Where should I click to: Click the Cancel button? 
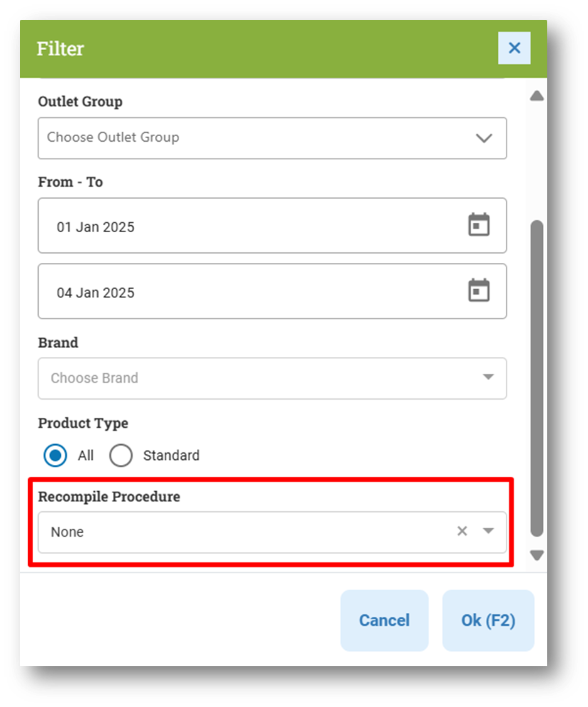(384, 620)
